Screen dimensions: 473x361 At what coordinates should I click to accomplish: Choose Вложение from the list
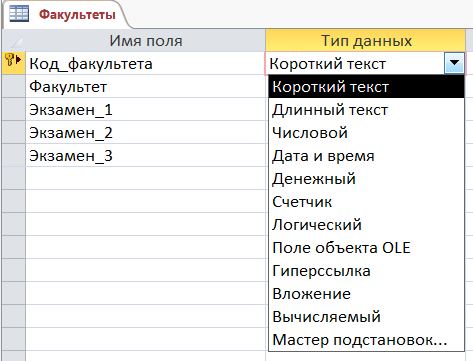[x=366, y=294]
